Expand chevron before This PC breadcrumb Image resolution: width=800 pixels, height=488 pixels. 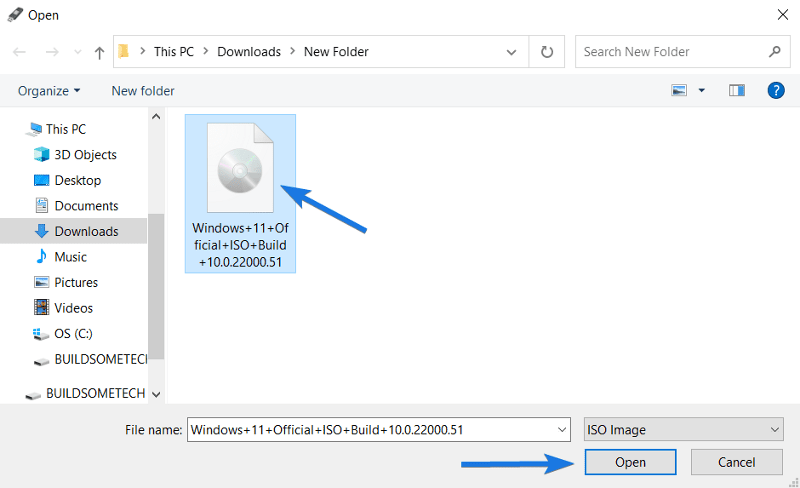point(143,51)
